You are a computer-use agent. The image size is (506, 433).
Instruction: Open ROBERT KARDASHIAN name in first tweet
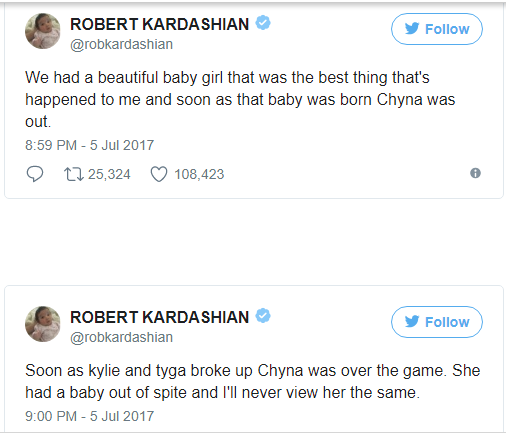pos(159,24)
